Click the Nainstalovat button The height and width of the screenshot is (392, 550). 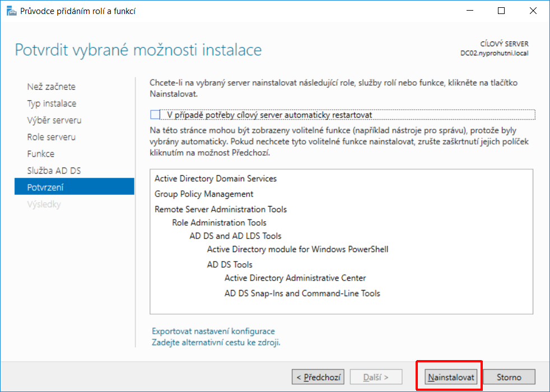pos(451,377)
